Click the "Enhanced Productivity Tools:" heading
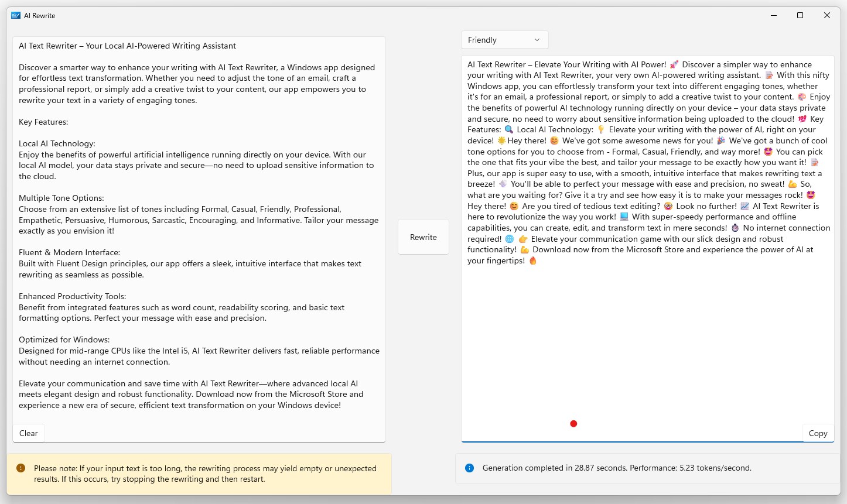847x504 pixels. coord(73,296)
